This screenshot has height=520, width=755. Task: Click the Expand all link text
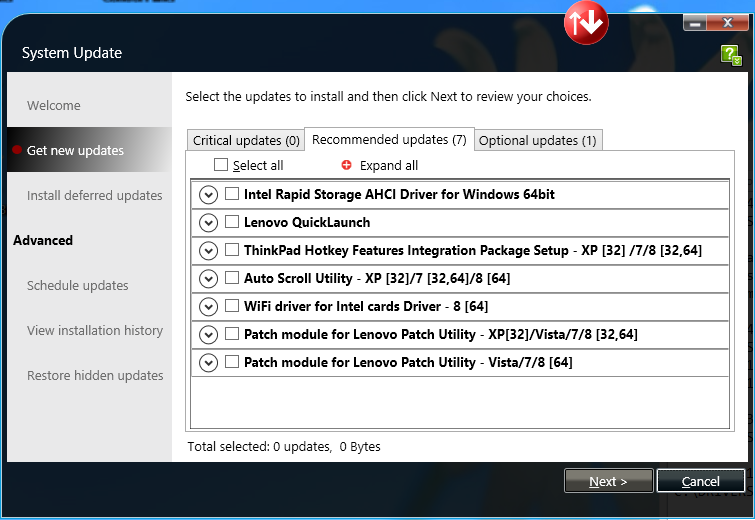389,166
